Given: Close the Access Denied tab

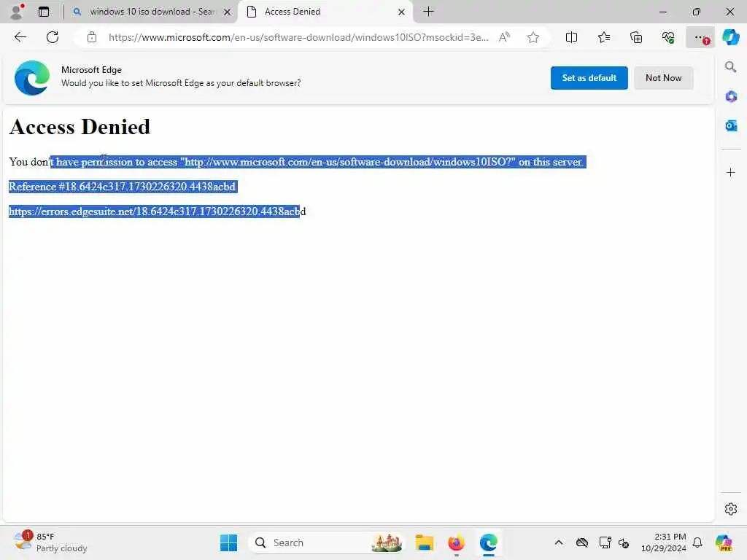Looking at the screenshot, I should coord(402,12).
